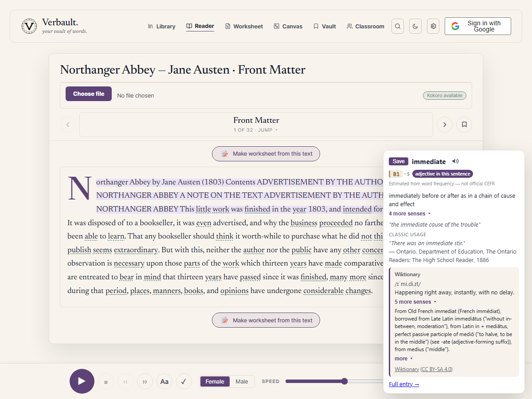
Task: Select the Male voice
Action: [242, 381]
